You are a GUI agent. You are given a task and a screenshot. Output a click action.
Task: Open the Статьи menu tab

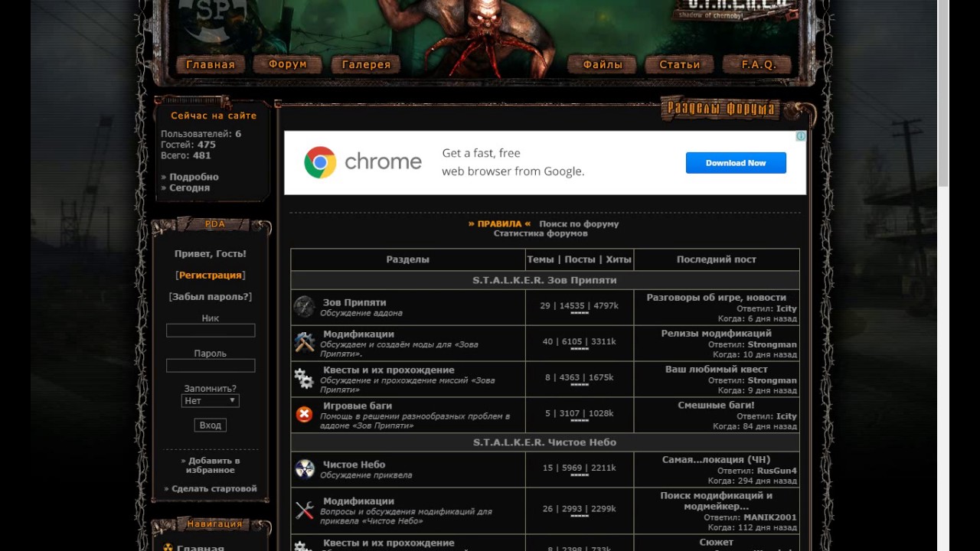[680, 65]
